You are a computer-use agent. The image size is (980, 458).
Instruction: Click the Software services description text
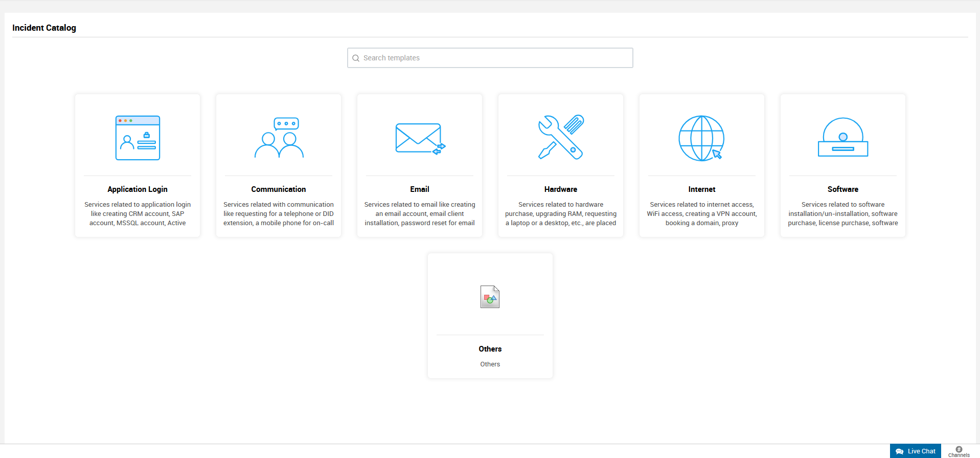pos(843,214)
